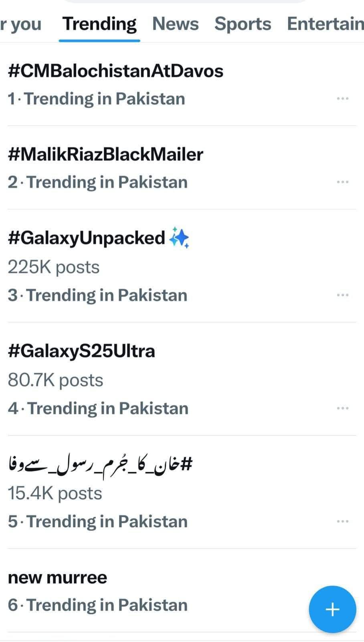364x642 pixels.
Task: Open the #CMBalochistanAtDavos hashtag
Action: click(x=115, y=71)
